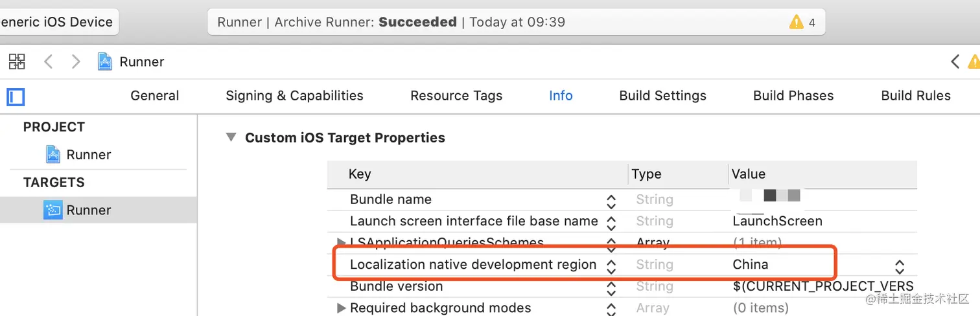Open the Bundle name key stepper
The height and width of the screenshot is (316, 980).
point(611,201)
